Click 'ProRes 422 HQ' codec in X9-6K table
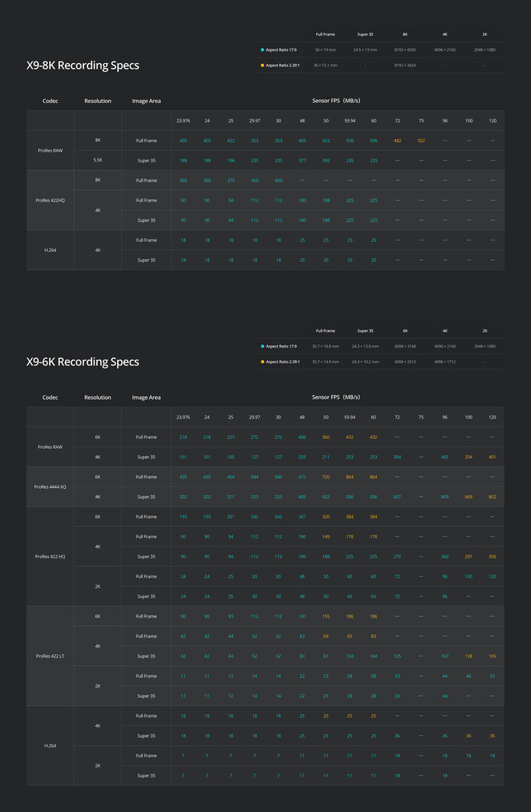This screenshot has height=812, width=531. tap(50, 557)
